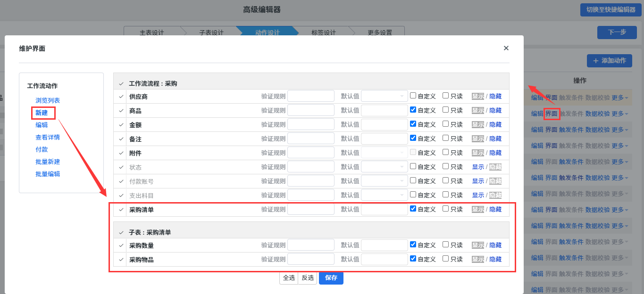644x294 pixels.
Task: Select 新建 in 工作流动作 list
Action: coord(42,113)
